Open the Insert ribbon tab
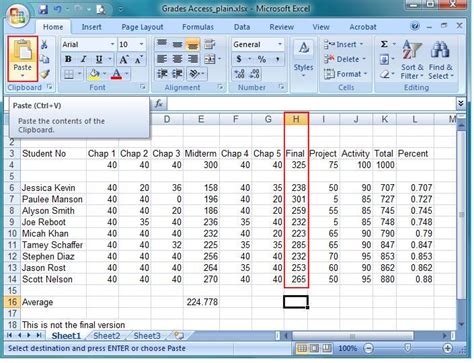Screen dimensions: 474x363 click(91, 27)
